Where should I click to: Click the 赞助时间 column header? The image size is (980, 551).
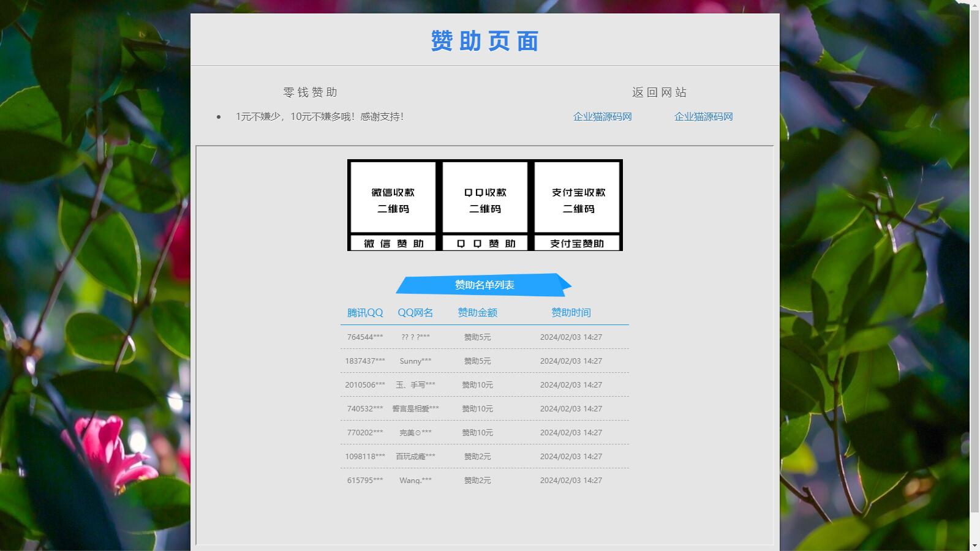(x=571, y=313)
